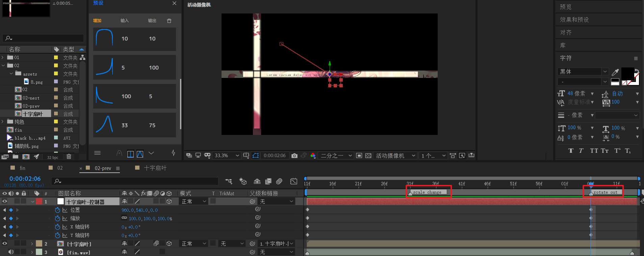Expand layer 2 [十字扇叶] properties
644x256 pixels.
32,244
